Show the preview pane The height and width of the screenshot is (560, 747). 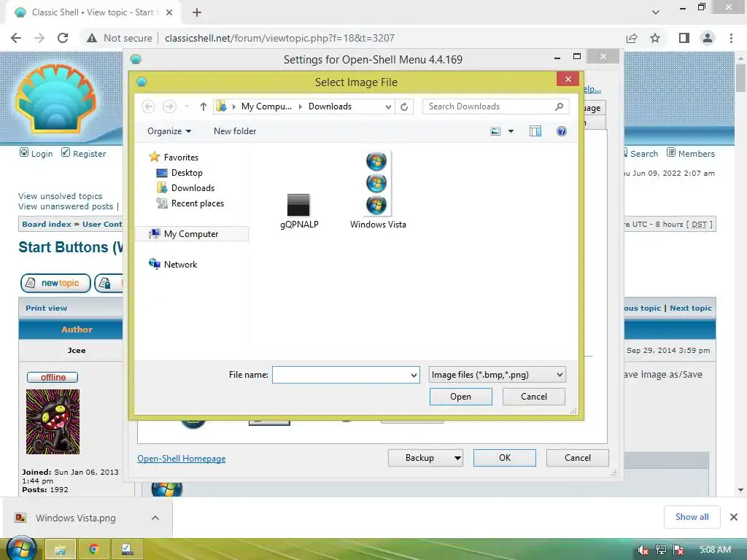pyautogui.click(x=535, y=131)
